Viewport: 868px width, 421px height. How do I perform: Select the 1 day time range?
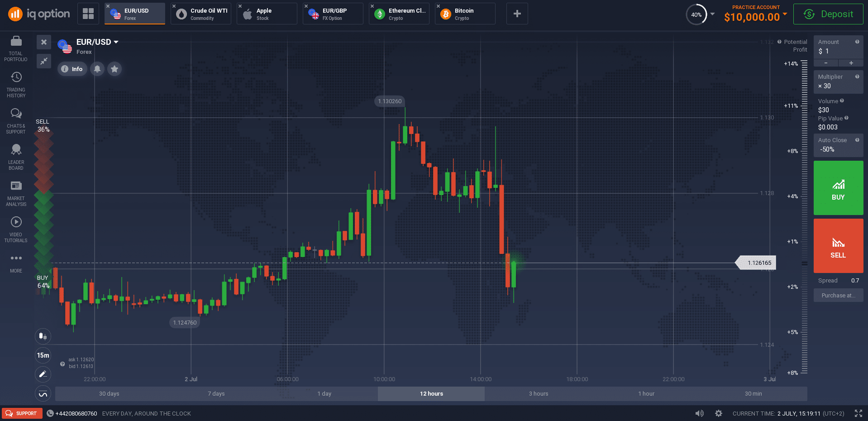pyautogui.click(x=324, y=394)
